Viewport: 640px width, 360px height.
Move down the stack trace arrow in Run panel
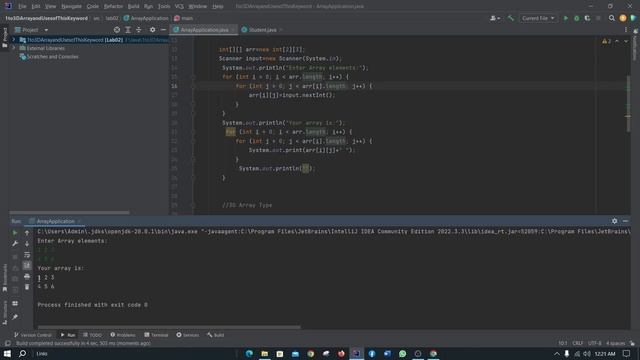tap(27, 244)
